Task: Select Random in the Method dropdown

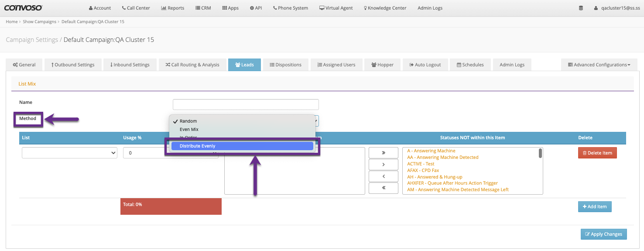Action: click(242, 121)
